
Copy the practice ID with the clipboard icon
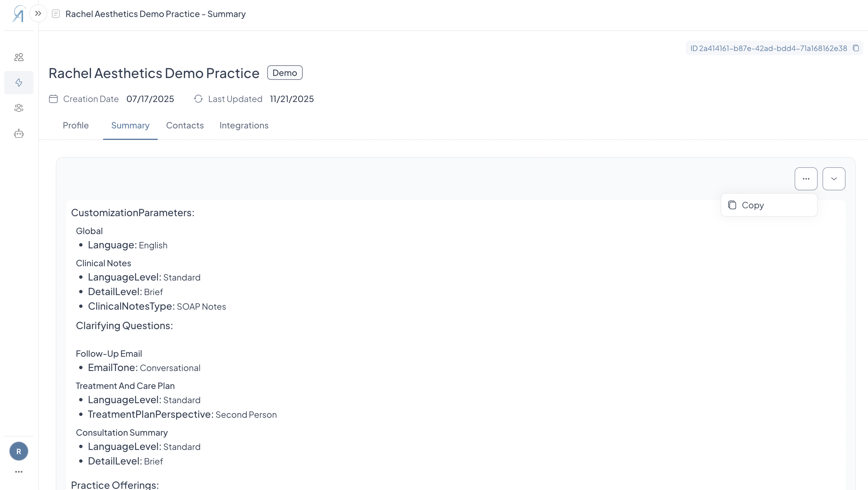(x=856, y=48)
